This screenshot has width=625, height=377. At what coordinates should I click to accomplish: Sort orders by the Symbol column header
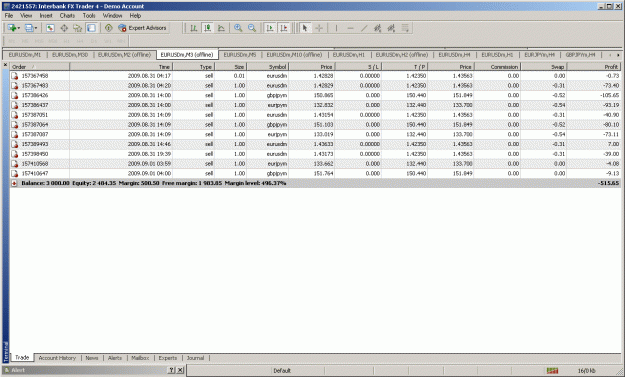tap(267, 67)
